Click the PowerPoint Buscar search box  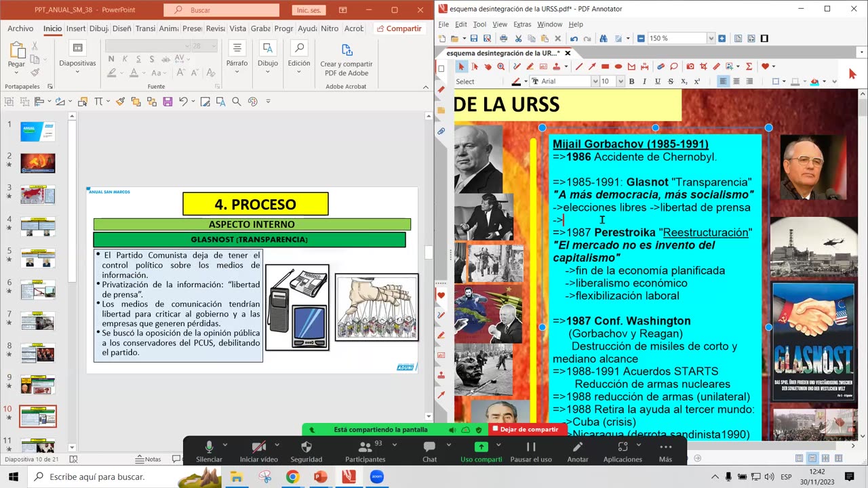coord(222,10)
